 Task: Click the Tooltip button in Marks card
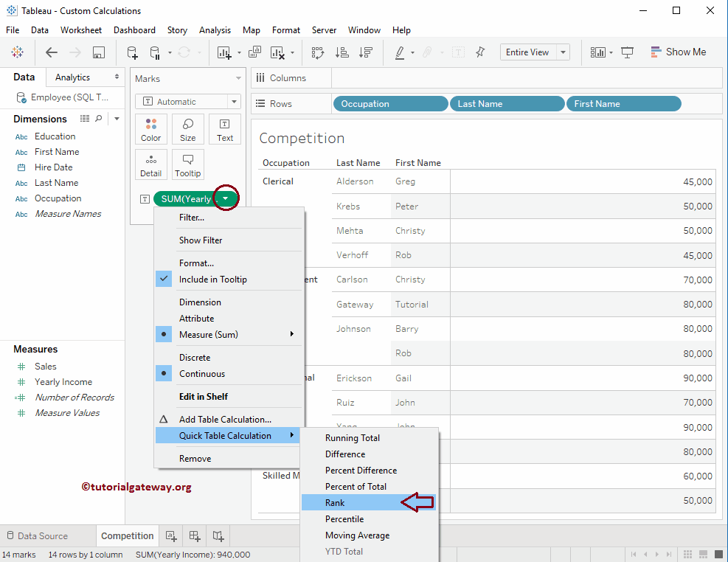[x=187, y=164]
